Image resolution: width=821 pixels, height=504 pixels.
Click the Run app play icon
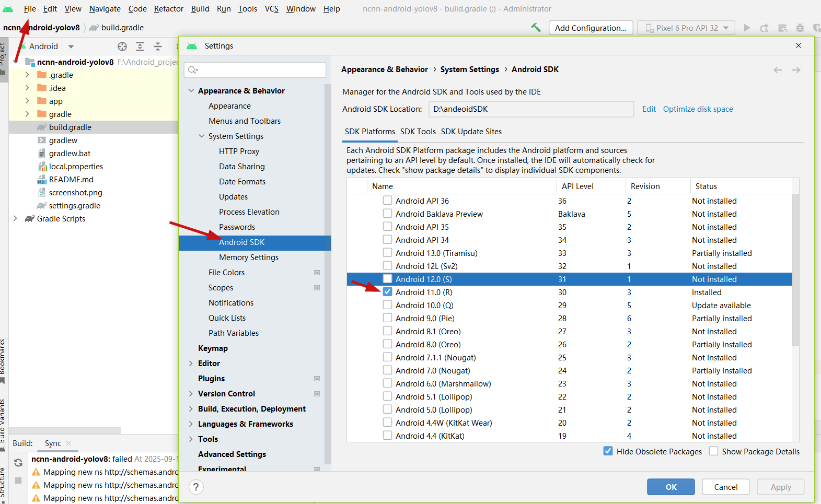coord(747,28)
